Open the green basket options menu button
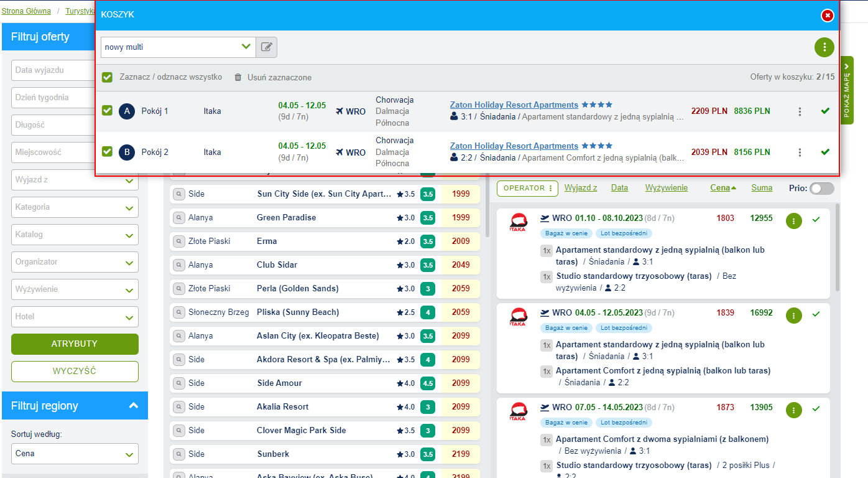The image size is (868, 478). [x=824, y=47]
